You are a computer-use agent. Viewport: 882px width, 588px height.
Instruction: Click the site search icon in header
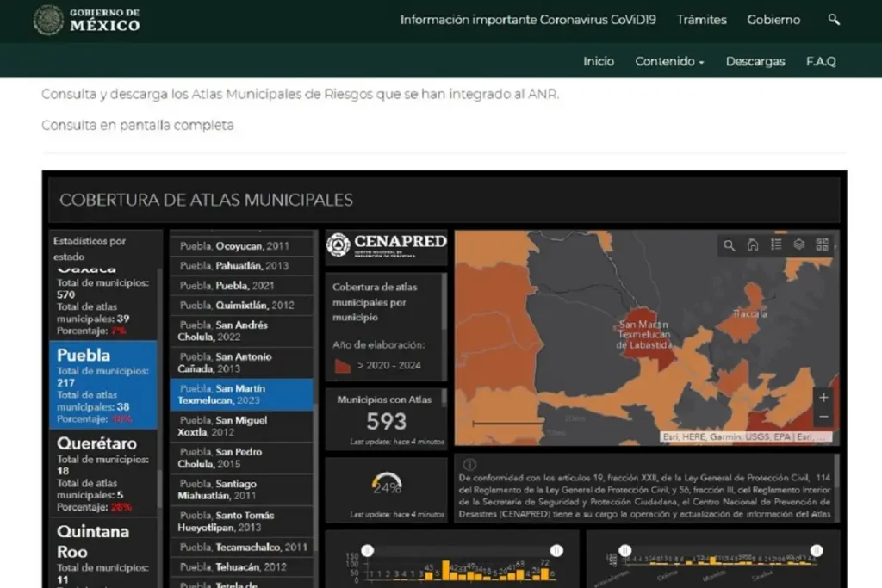833,20
